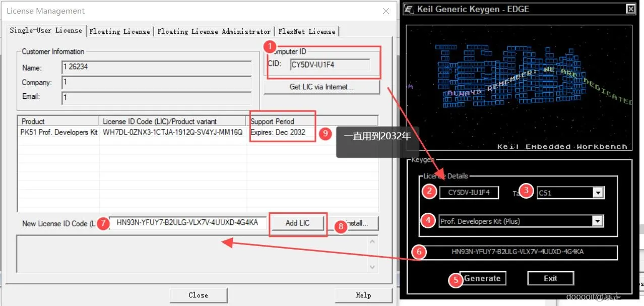Screen dimensions: 644x306
Task: Click the CID input in keygen License Details
Action: click(469, 192)
